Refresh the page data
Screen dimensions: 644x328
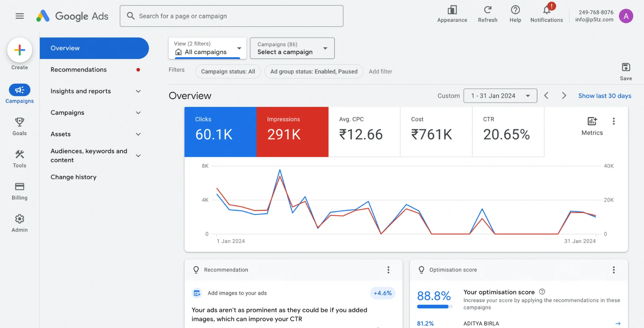coord(487,10)
